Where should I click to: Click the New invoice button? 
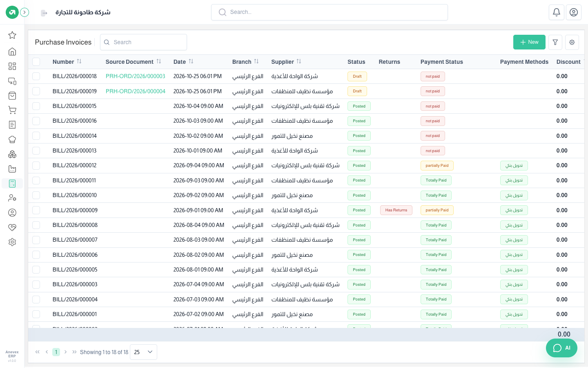(x=529, y=42)
